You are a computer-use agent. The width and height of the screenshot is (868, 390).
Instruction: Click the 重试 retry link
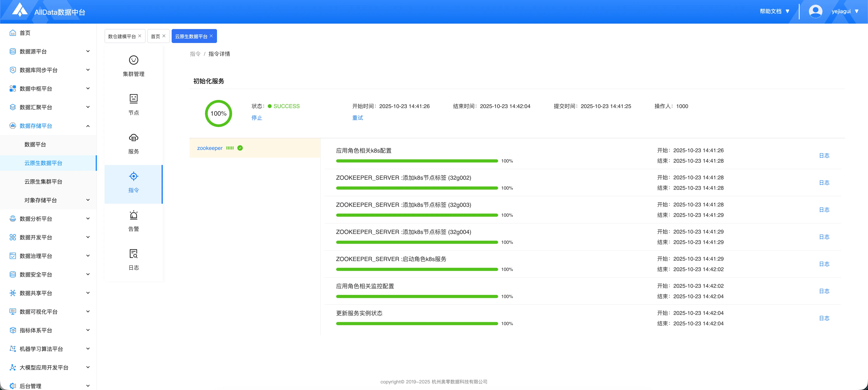[x=357, y=118]
